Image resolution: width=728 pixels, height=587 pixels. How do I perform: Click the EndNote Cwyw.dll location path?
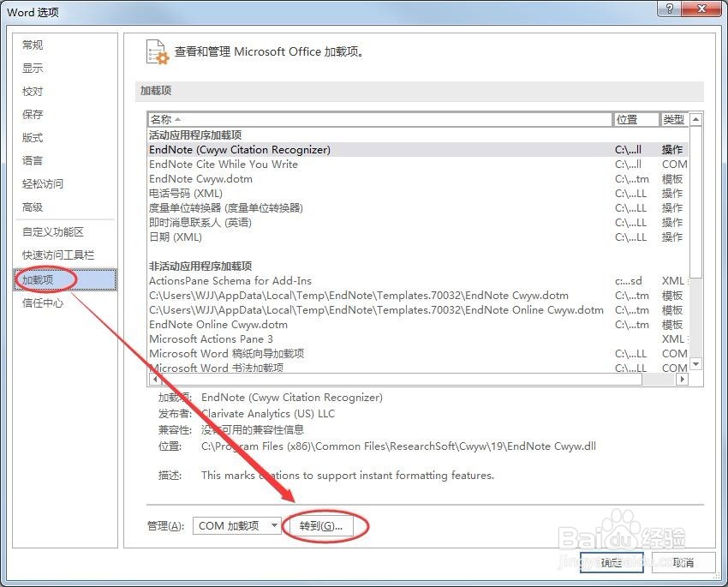coord(398,446)
